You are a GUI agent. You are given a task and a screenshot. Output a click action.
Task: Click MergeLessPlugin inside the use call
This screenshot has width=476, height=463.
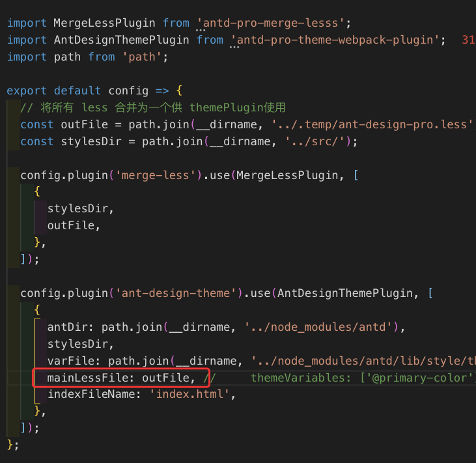pyautogui.click(x=287, y=175)
